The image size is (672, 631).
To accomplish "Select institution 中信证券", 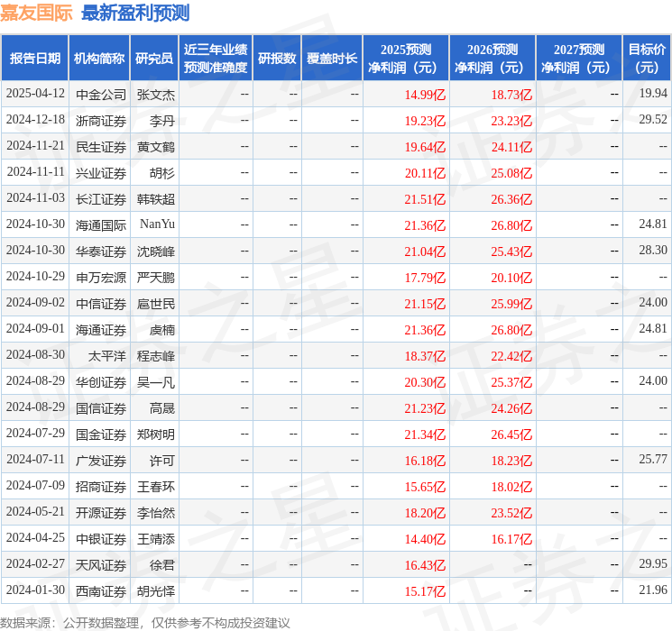I will 101,304.
